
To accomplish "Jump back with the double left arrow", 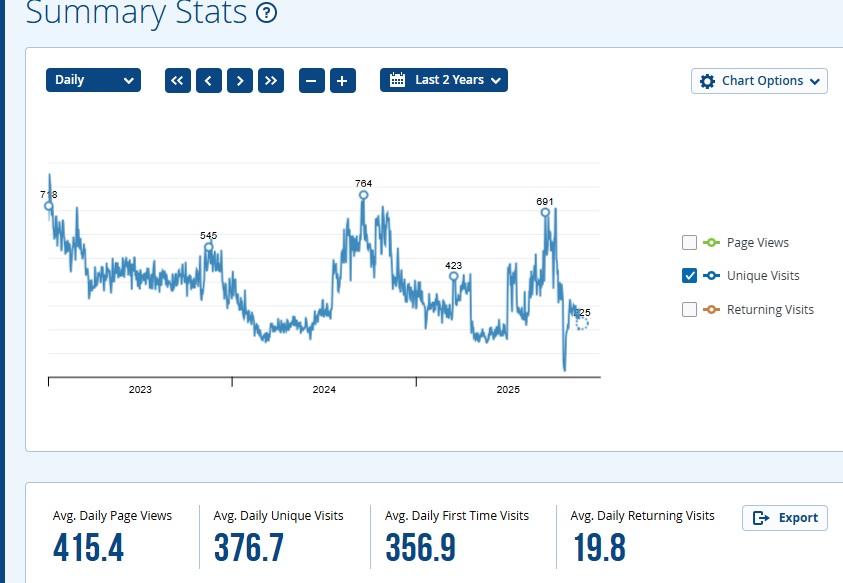I will (178, 81).
